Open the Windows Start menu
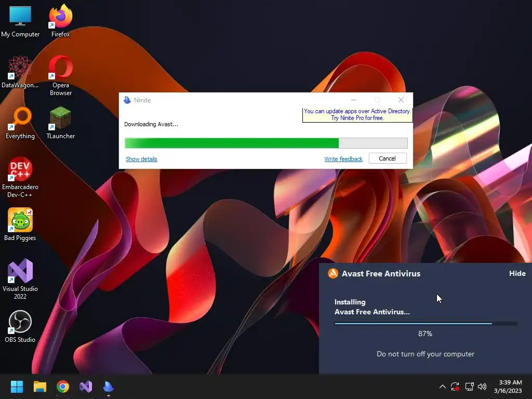Screen dimensions: 532x399 click(17, 387)
